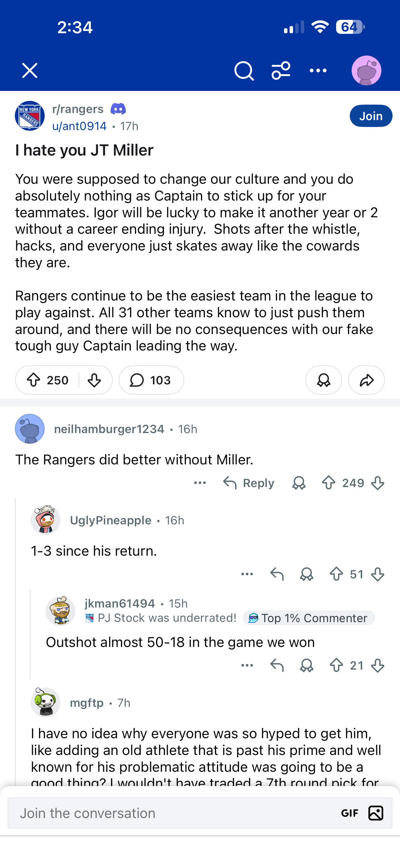The image size is (400, 868).
Task: Give an award to the post
Action: pos(324,380)
